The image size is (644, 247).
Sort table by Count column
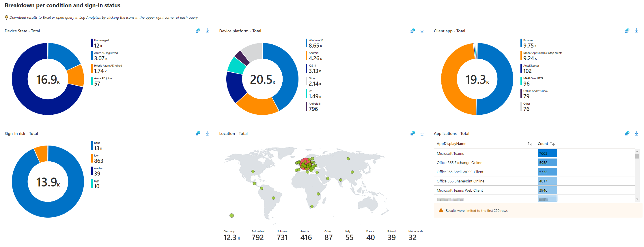552,144
